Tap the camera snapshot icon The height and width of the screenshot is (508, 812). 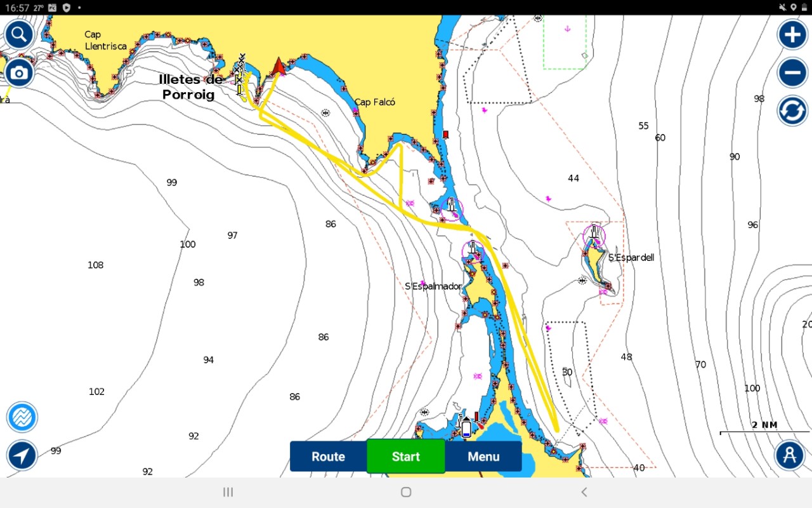19,73
